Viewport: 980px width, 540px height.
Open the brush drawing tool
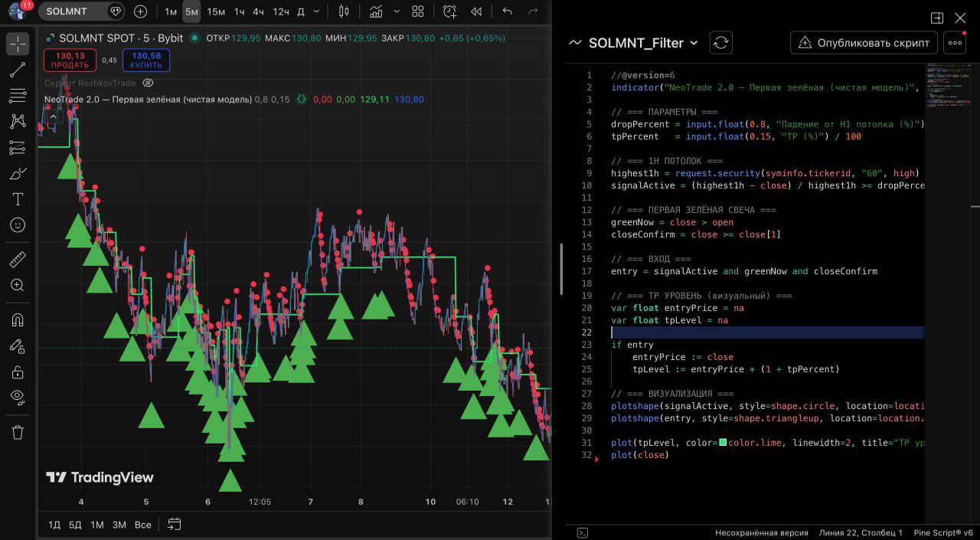(18, 174)
